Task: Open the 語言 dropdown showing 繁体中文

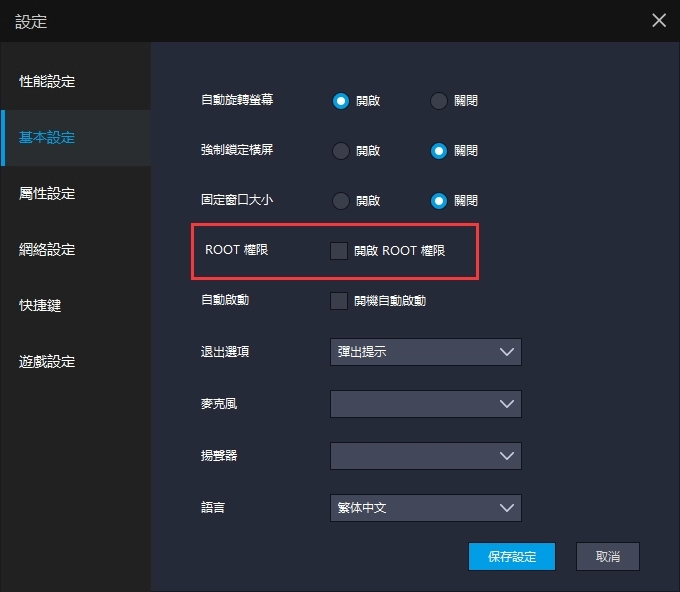Action: [x=425, y=508]
